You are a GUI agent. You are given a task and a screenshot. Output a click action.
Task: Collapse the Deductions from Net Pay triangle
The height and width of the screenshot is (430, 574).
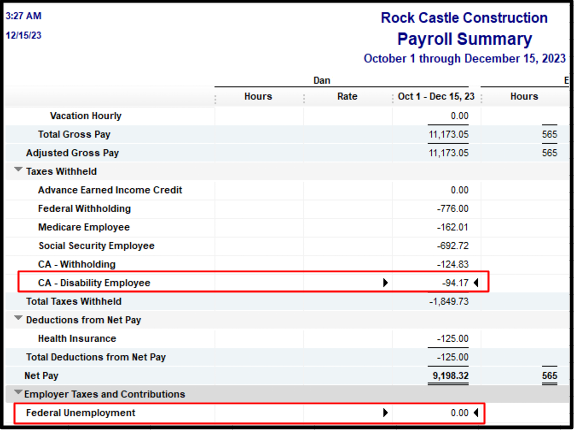18,318
